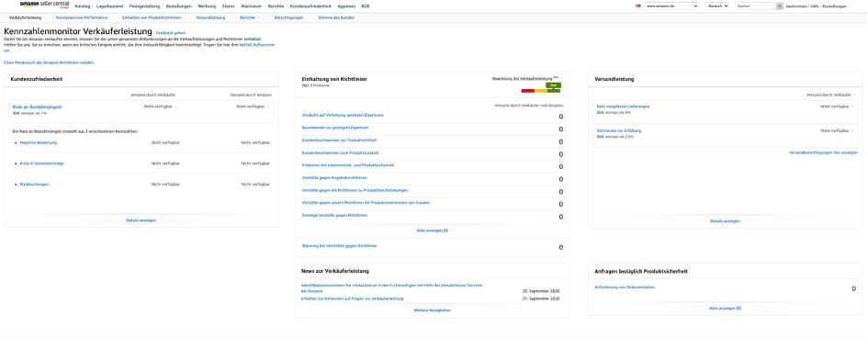This screenshot has width=868, height=338.
Task: Expand the Ziel: 0 Probleme dropdown
Action: click(319, 85)
